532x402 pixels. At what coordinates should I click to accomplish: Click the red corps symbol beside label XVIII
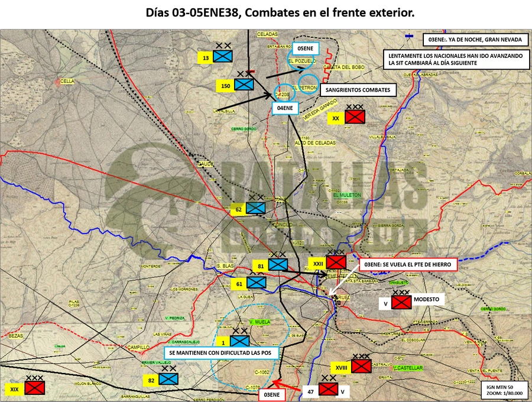click(361, 366)
